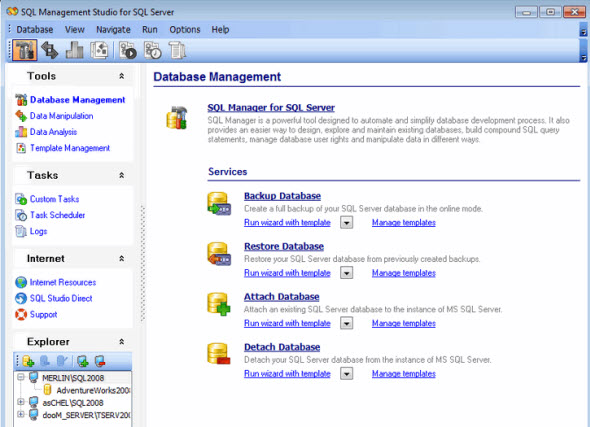Click the Data Manipulation sidebar icon
The height and width of the screenshot is (427, 590).
click(21, 116)
